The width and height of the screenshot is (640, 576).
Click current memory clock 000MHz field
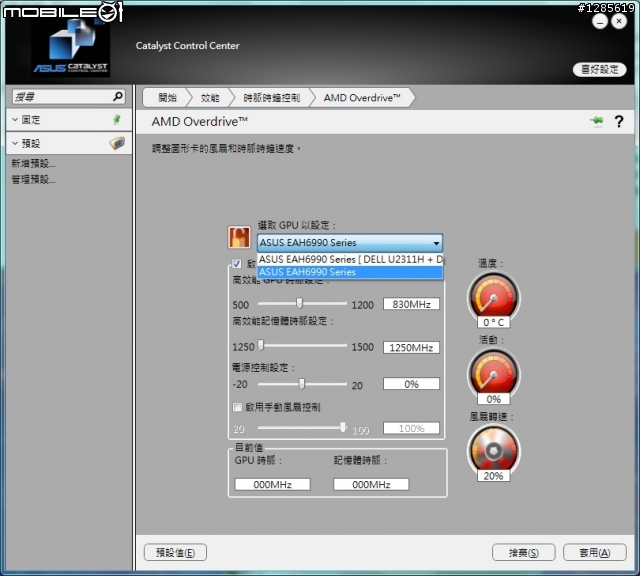coord(371,485)
